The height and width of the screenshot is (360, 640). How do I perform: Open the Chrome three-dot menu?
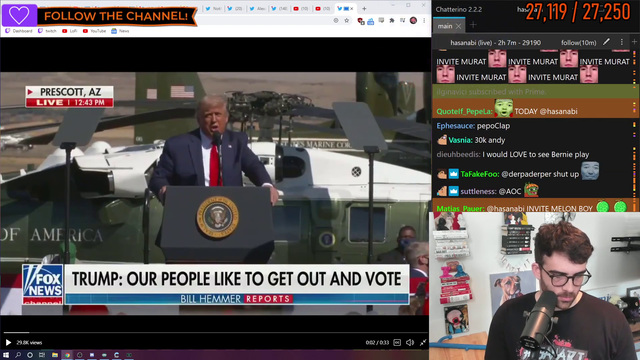pyautogui.click(x=424, y=20)
